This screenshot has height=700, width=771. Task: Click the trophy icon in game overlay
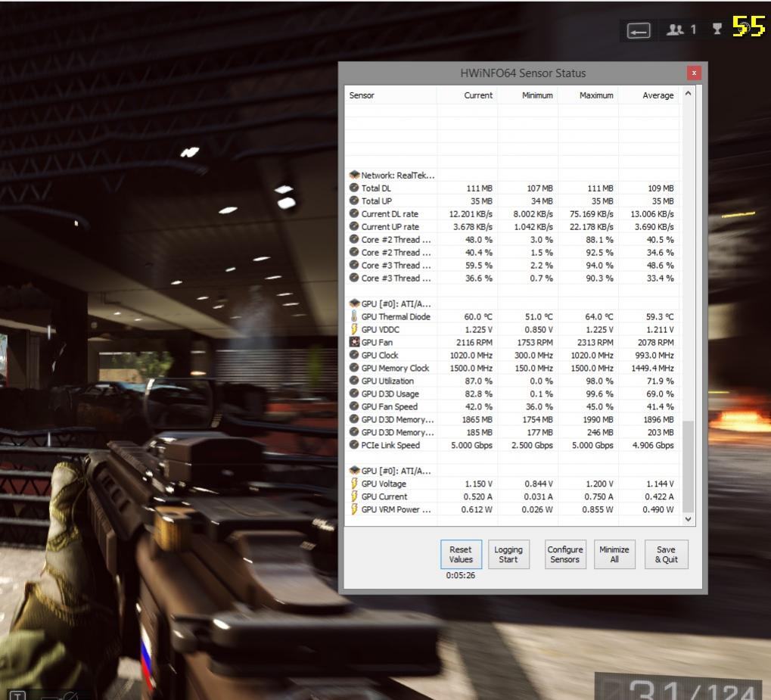717,30
